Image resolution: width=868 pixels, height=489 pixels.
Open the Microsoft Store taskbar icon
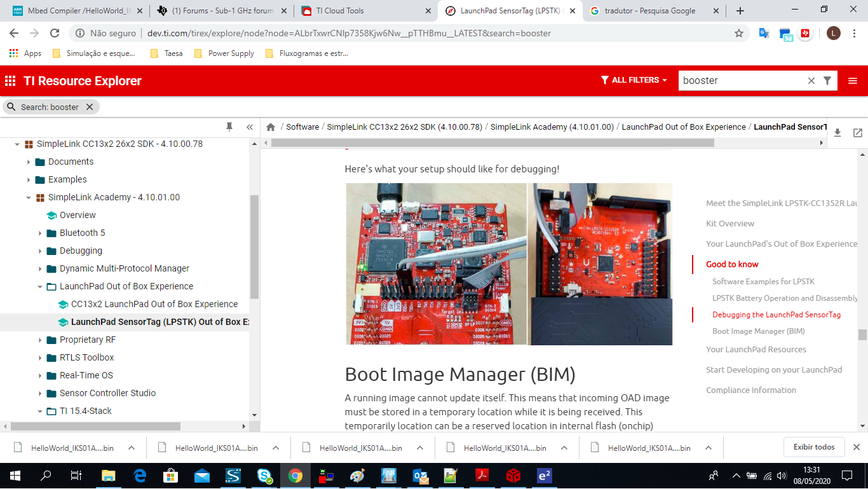(x=171, y=475)
